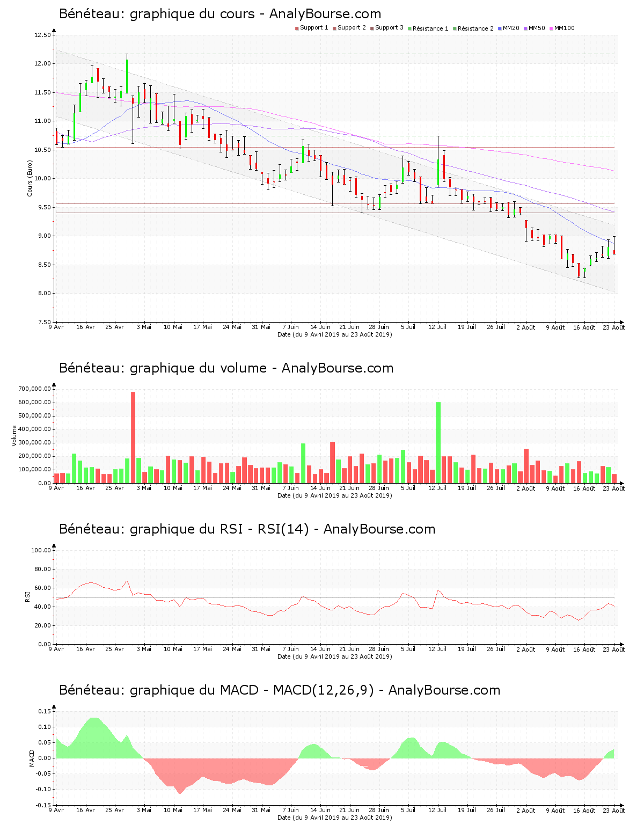Click '5 Juil' date label on MACD chart
Screen dimensions: 644x832
pos(408,810)
